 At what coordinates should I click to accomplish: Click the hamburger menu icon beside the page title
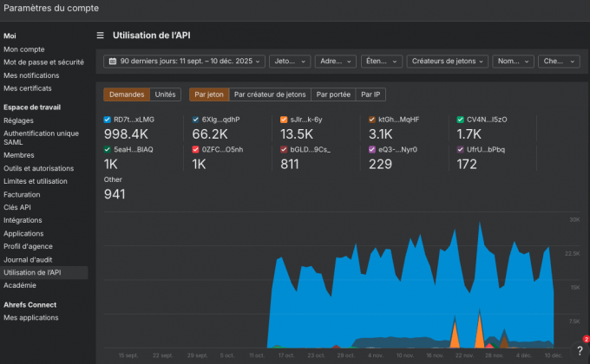(x=101, y=36)
